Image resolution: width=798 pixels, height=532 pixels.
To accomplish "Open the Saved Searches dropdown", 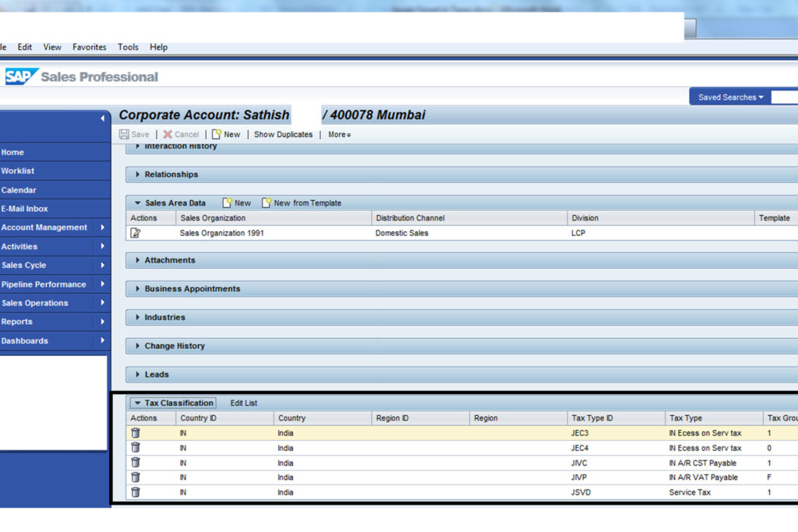I will pos(730,97).
